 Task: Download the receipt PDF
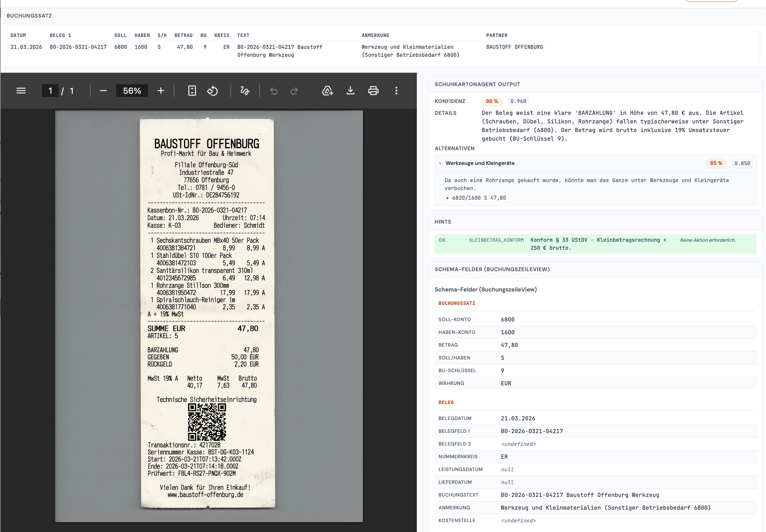350,91
